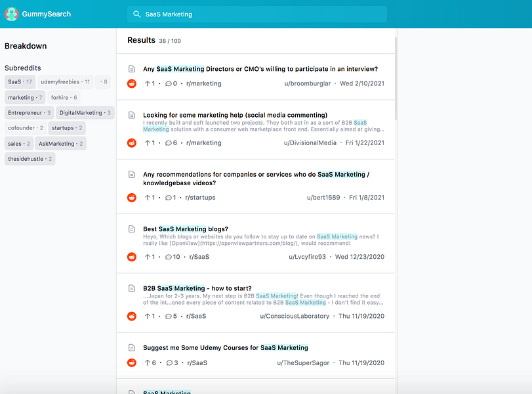Filter by SaaS subreddit chip
The width and height of the screenshot is (532, 394).
[x=20, y=82]
